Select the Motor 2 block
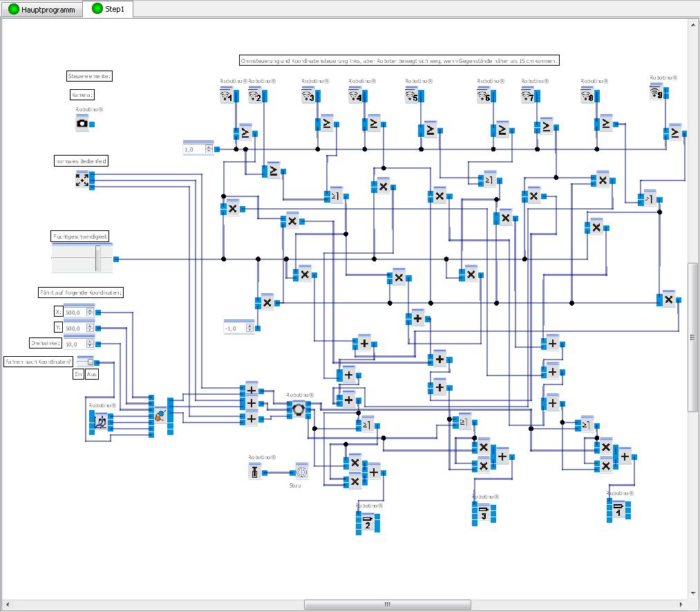This screenshot has width=700, height=612. tap(368, 523)
